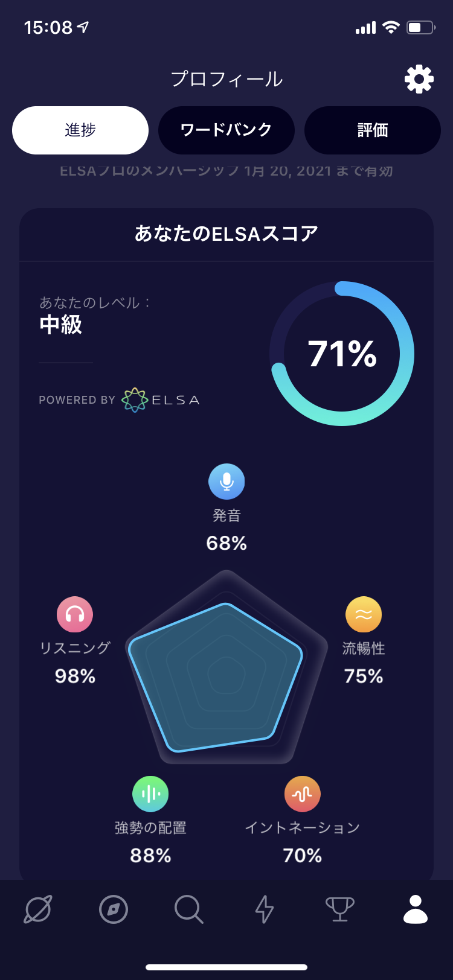
Task: Tap the yellow wave icon for 流暢性
Action: pos(363,615)
